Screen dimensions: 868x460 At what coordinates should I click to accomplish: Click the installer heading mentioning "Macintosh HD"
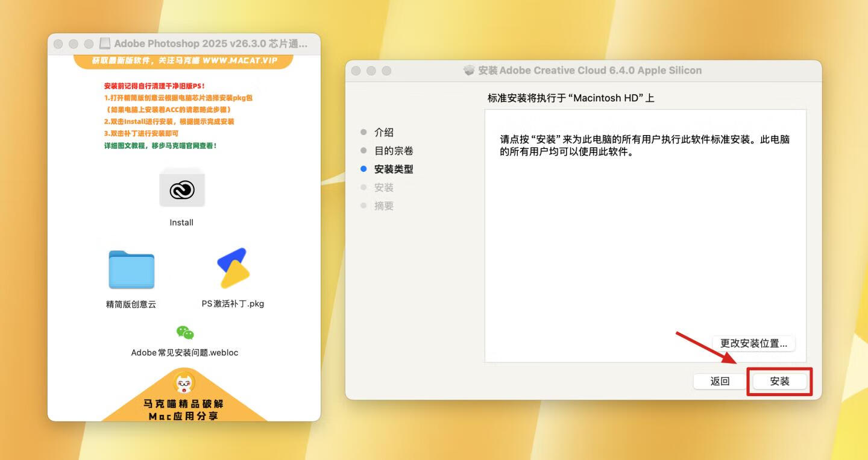[570, 98]
